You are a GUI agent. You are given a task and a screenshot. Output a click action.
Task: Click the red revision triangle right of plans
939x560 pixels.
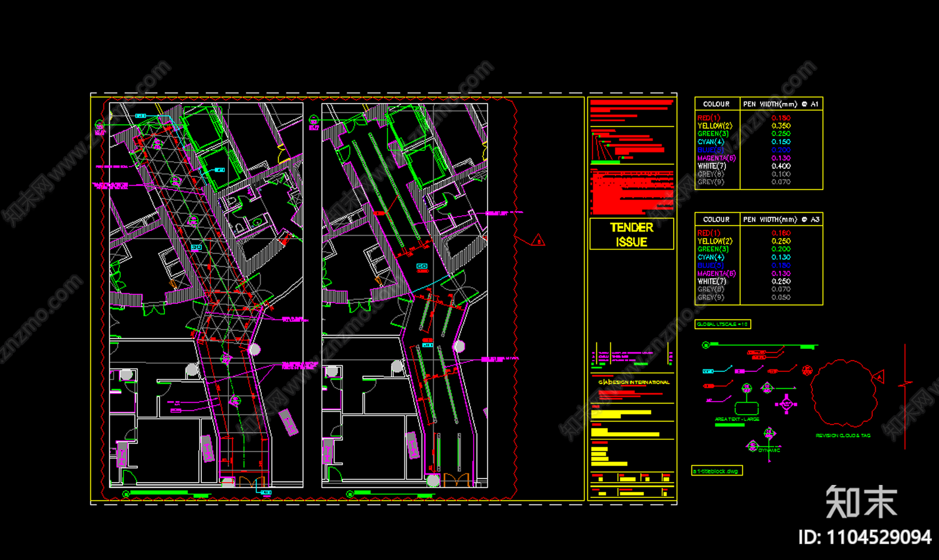click(538, 240)
